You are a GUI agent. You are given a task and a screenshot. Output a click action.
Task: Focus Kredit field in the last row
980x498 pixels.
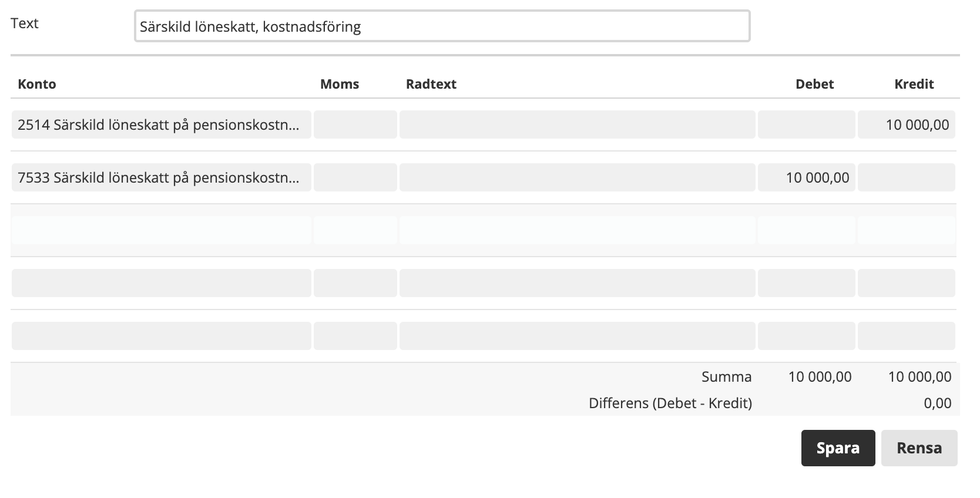coord(907,336)
